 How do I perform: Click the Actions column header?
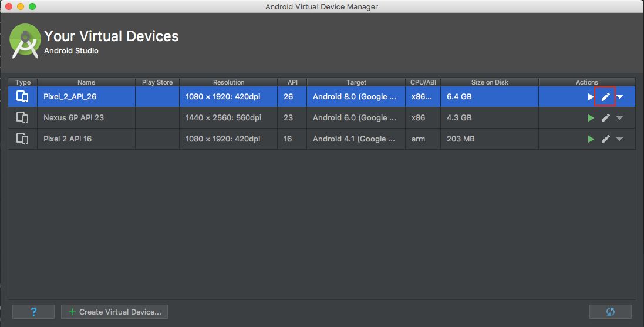(587, 82)
